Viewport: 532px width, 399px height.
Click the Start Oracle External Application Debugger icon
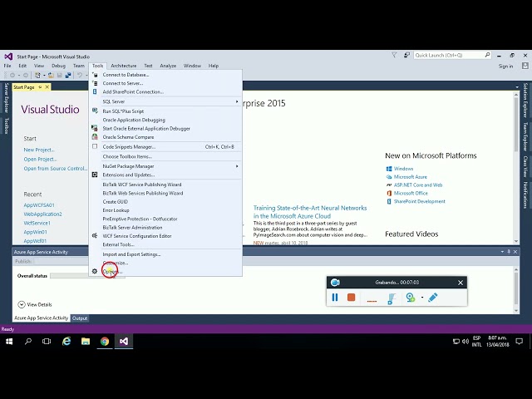pos(95,128)
